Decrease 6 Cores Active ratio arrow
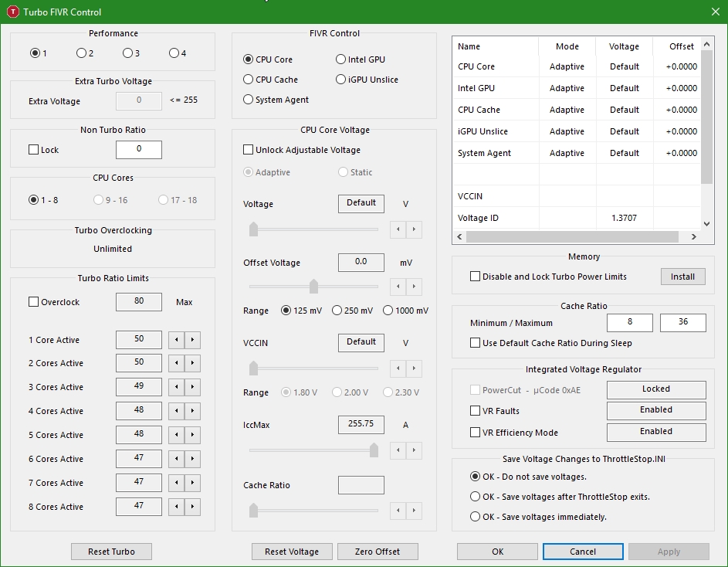728x567 pixels. 177,459
